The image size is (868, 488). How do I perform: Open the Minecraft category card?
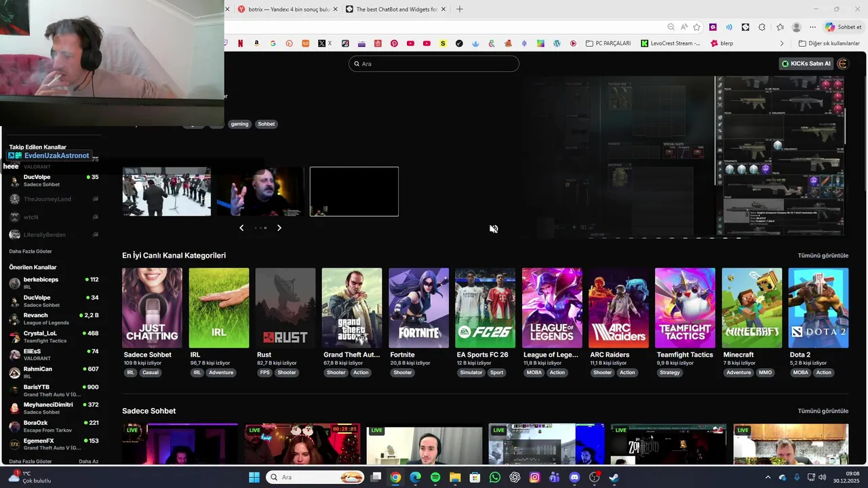coord(752,308)
